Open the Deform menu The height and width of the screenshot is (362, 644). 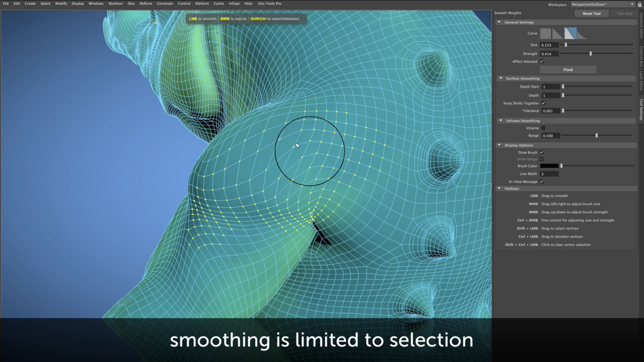(145, 4)
